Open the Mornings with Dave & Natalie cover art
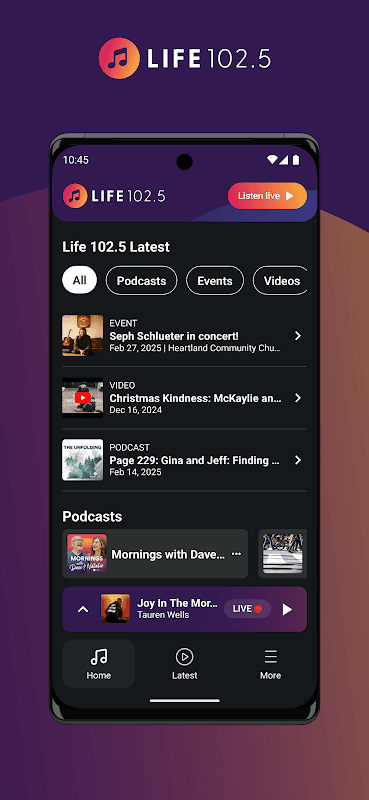This screenshot has height=800, width=369. tap(87, 554)
